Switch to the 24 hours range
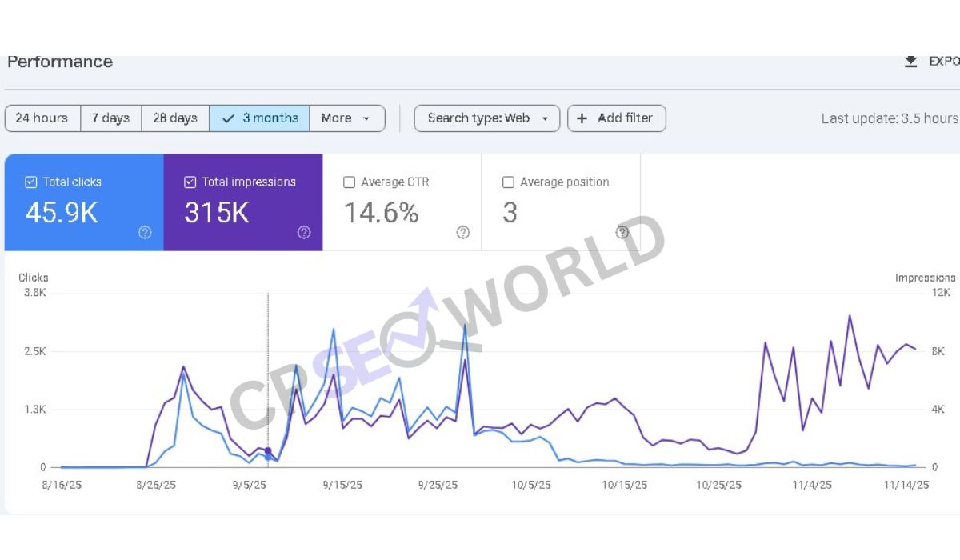The image size is (960, 560). point(42,118)
